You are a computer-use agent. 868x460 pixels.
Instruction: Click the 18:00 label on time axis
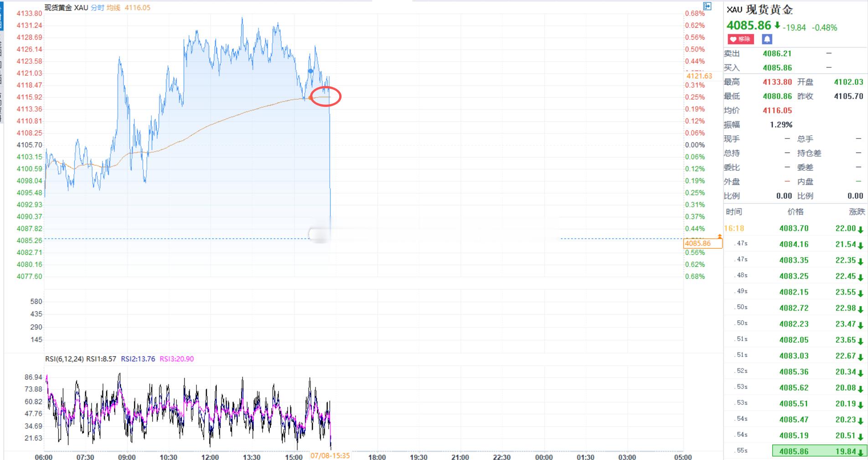[x=377, y=457]
